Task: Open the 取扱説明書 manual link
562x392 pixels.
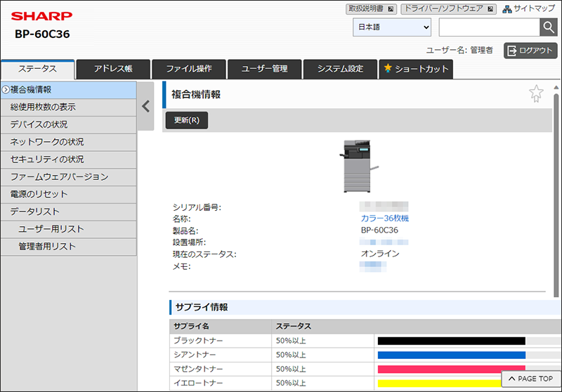Action: [371, 9]
